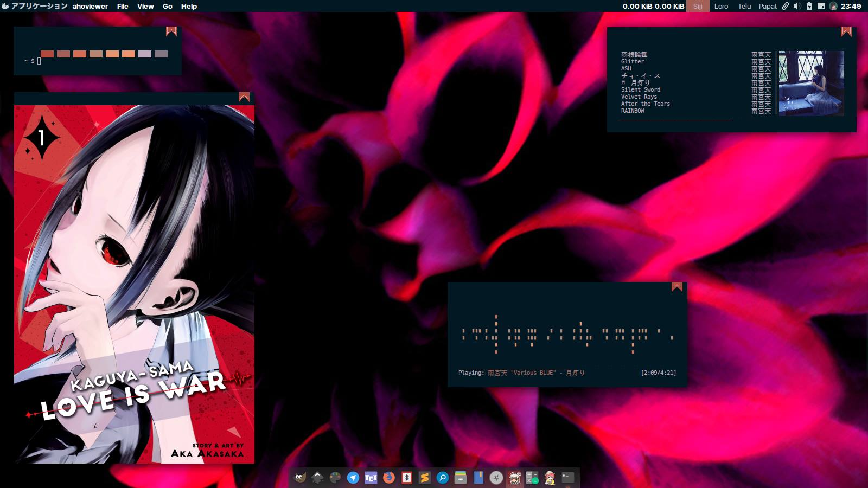Screen dimensions: 868x488
Task: Switch to the Papat workspace
Action: point(768,6)
